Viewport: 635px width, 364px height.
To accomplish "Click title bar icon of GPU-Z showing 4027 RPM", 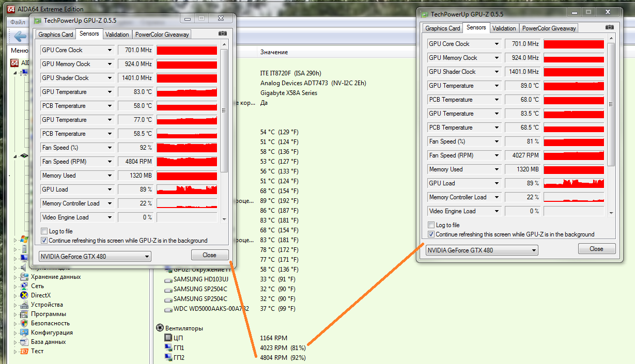I will coord(425,14).
